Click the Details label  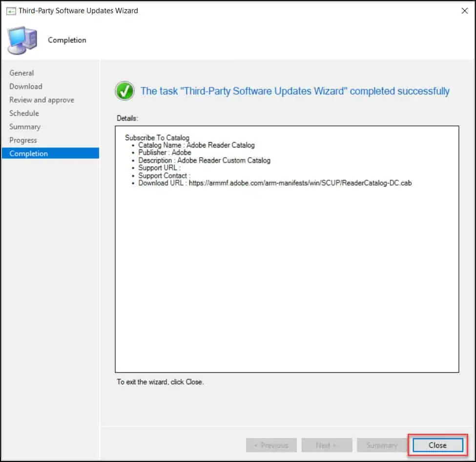point(127,118)
